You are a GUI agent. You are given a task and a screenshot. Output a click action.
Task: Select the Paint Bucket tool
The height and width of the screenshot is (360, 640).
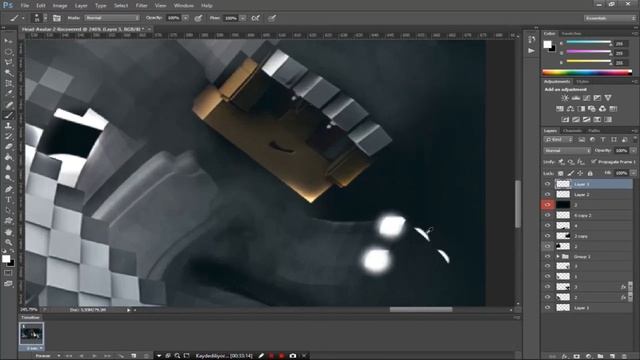click(8, 158)
